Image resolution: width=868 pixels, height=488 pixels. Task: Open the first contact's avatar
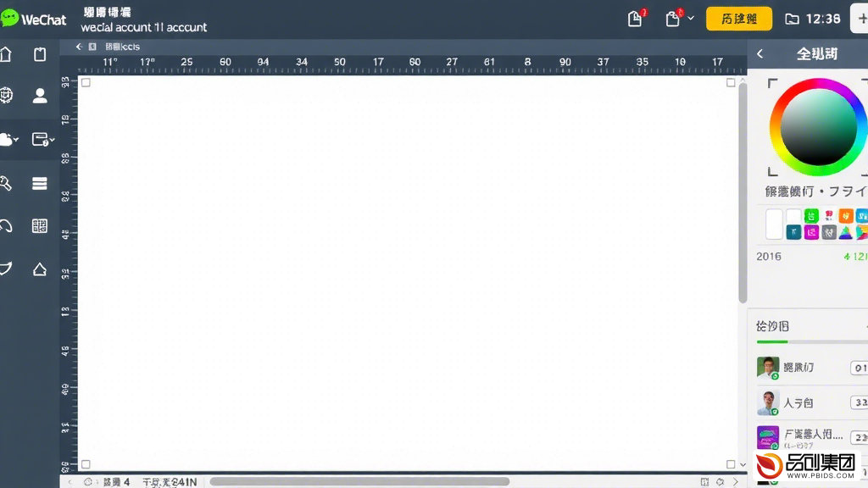(768, 368)
